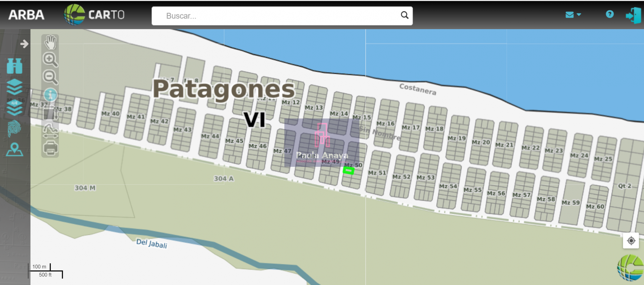Open help with question mark icon

pos(610,14)
